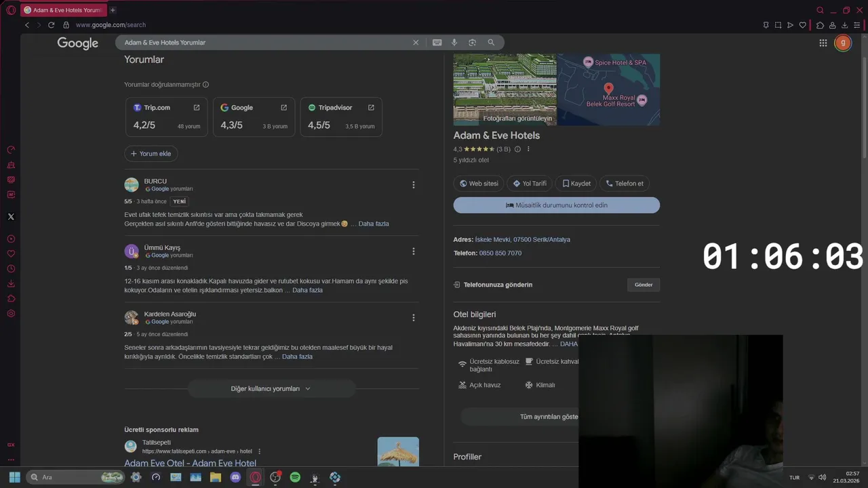The height and width of the screenshot is (488, 868).
Task: Open a new tab with plus button
Action: (113, 10)
